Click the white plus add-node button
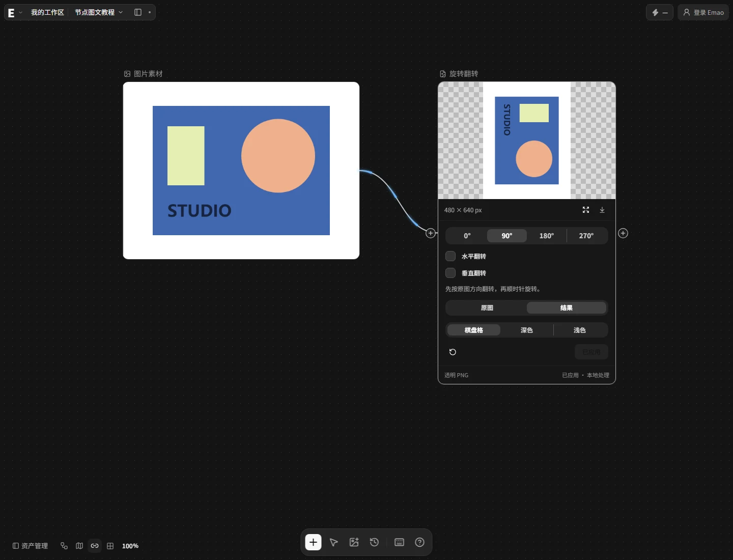The width and height of the screenshot is (733, 560). [313, 542]
